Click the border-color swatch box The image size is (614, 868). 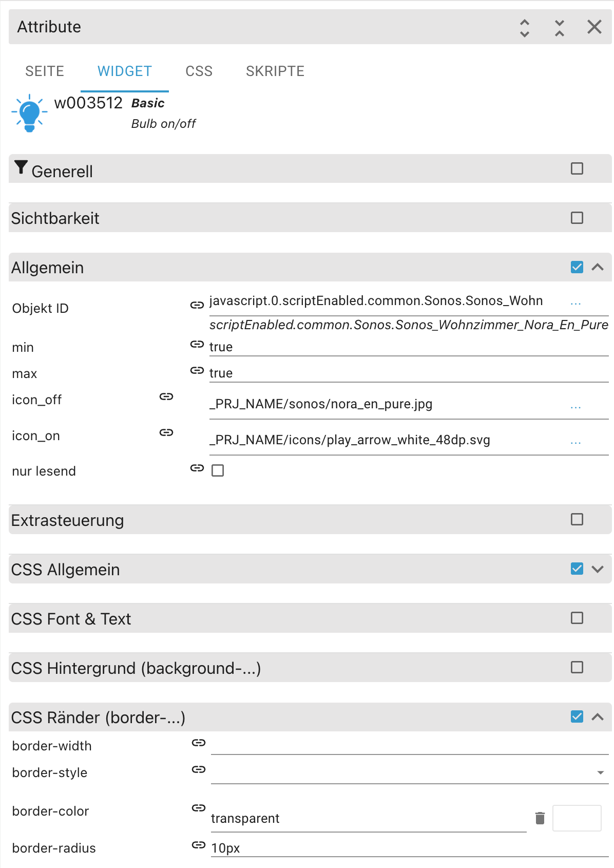tap(577, 818)
